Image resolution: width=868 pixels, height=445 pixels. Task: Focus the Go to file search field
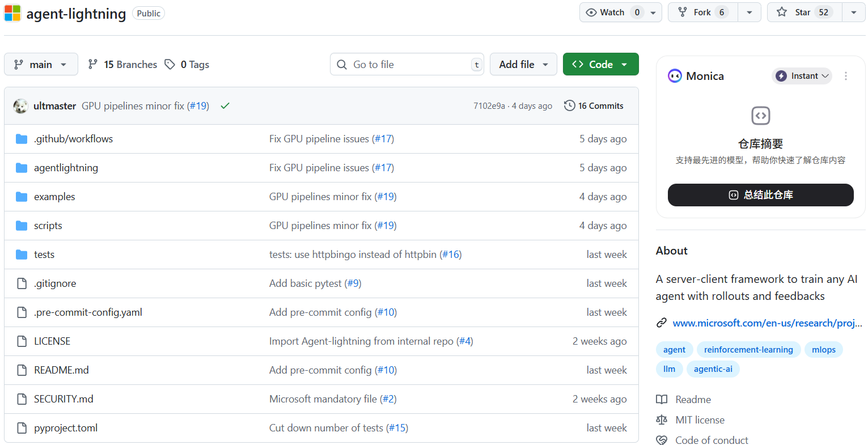coord(407,65)
